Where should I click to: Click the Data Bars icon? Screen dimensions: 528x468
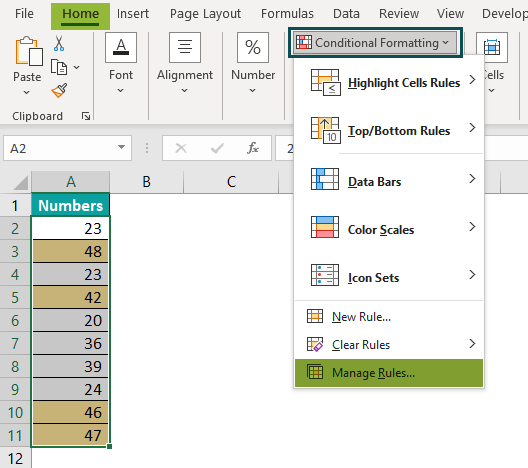(325, 179)
